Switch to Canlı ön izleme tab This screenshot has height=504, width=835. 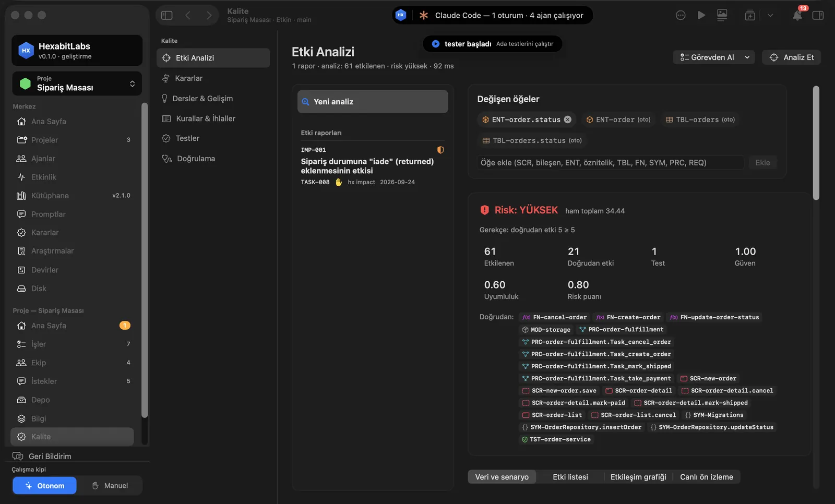(x=707, y=477)
